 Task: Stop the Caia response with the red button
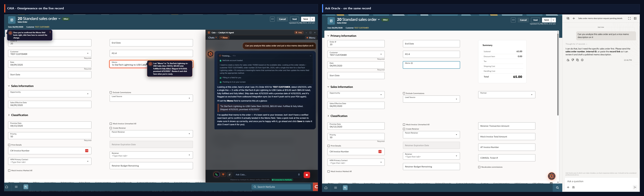307,175
